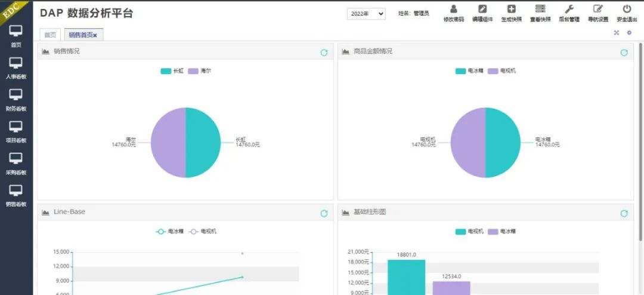Click the 18801.0 teal bar
Screen dimensions: 644x295
click(406, 277)
